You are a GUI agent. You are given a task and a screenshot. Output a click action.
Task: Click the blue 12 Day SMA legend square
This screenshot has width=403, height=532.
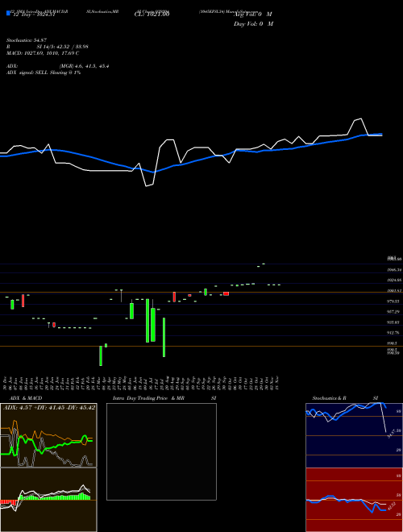8,13
